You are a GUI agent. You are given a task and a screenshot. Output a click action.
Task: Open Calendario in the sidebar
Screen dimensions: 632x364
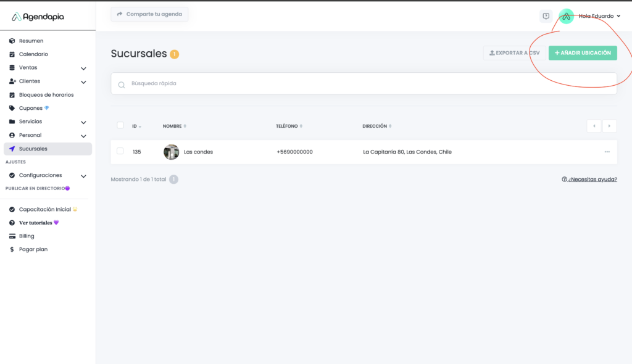33,54
